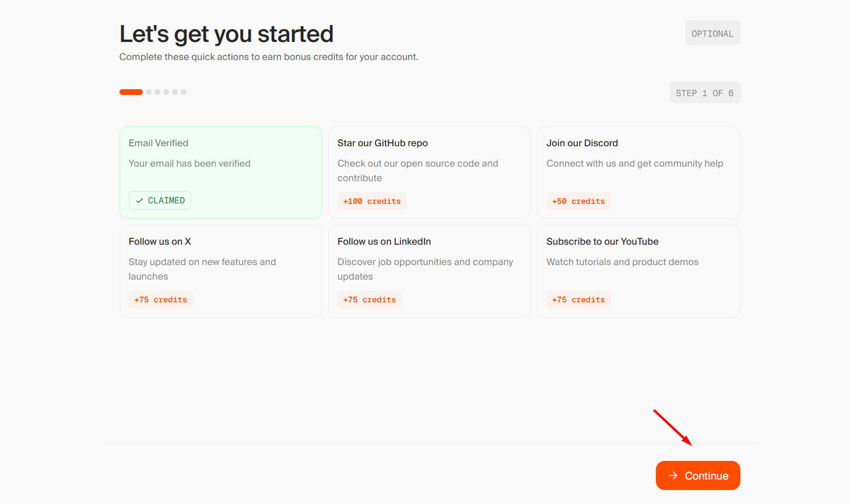The width and height of the screenshot is (850, 504).
Task: Click "Complete these quick actions" subtitle text
Action: (269, 57)
